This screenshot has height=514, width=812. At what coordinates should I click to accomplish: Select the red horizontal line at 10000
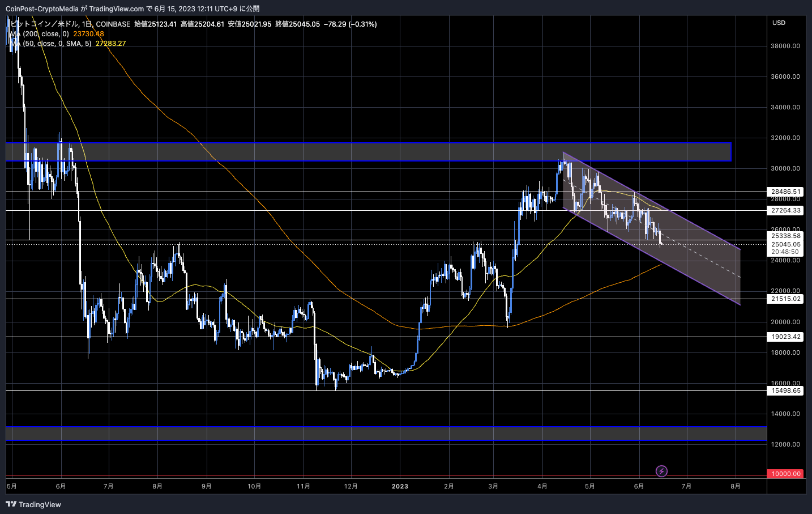385,475
